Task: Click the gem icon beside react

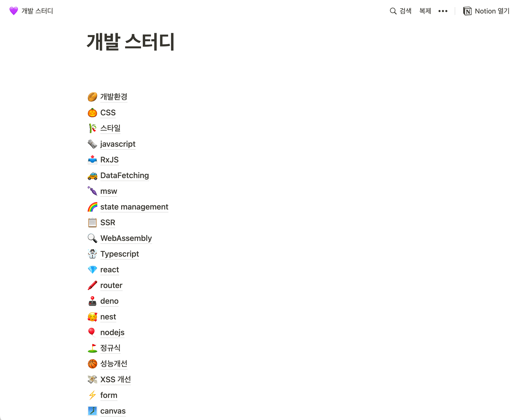Action: click(x=92, y=270)
